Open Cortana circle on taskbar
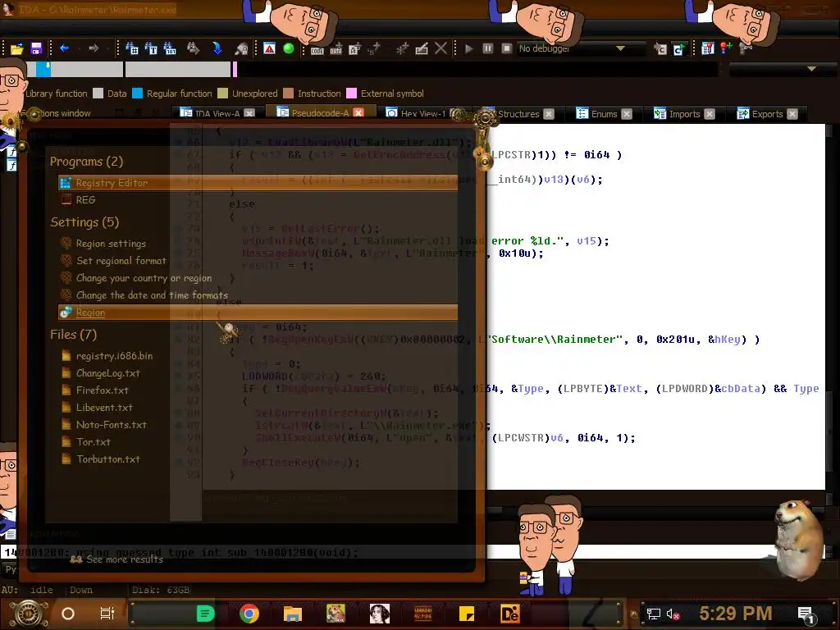The width and height of the screenshot is (840, 630). point(68,614)
